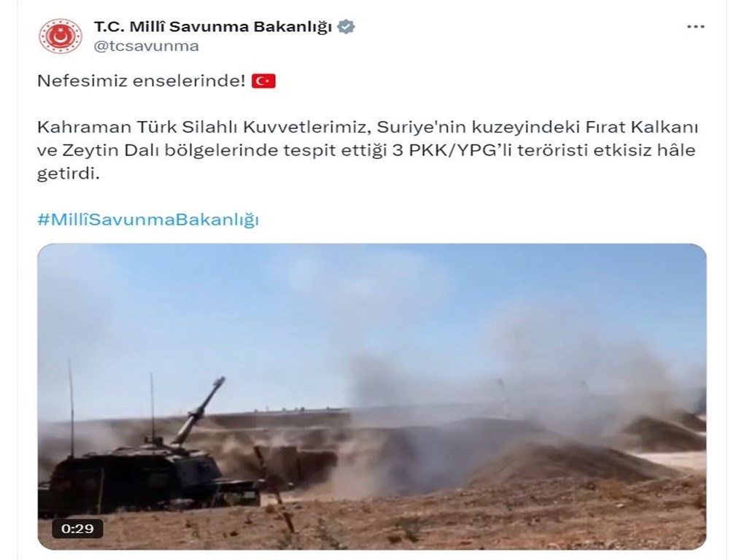Open the #MillîSavunmaBakanlığı hashtag
747x560 pixels.
pyautogui.click(x=148, y=219)
